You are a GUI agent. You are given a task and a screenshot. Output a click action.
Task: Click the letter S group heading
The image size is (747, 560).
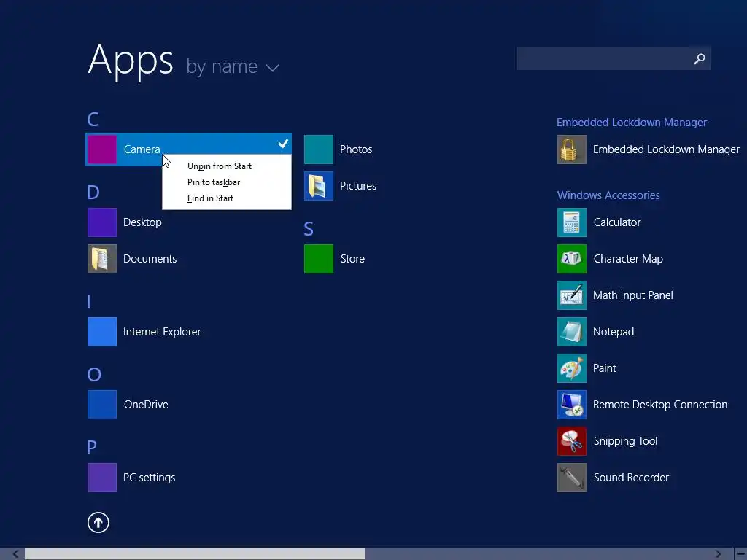(309, 229)
